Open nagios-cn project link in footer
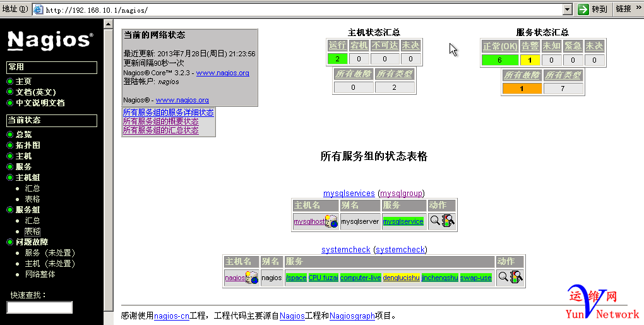Image resolution: width=644 pixels, height=325 pixels. (172, 316)
